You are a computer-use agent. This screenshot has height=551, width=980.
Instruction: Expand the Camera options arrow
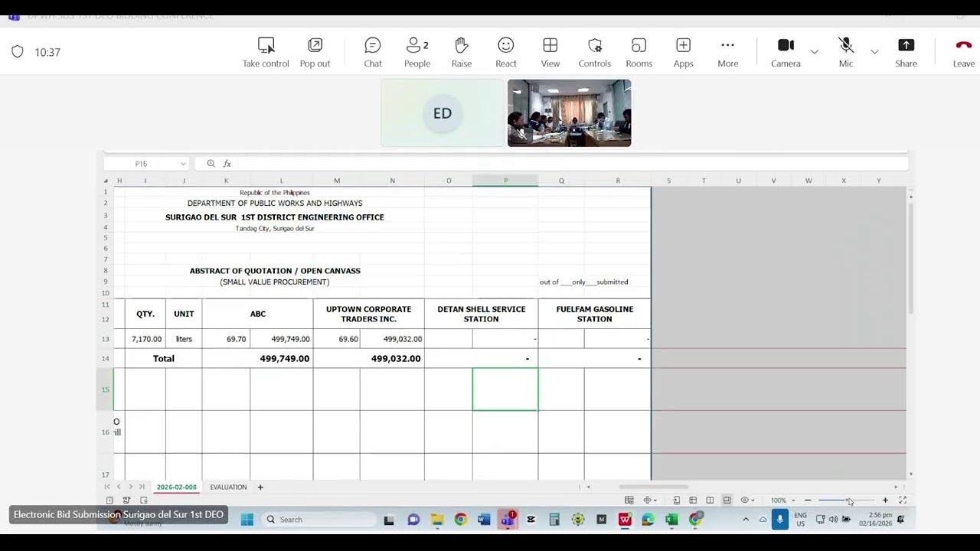pos(815,52)
